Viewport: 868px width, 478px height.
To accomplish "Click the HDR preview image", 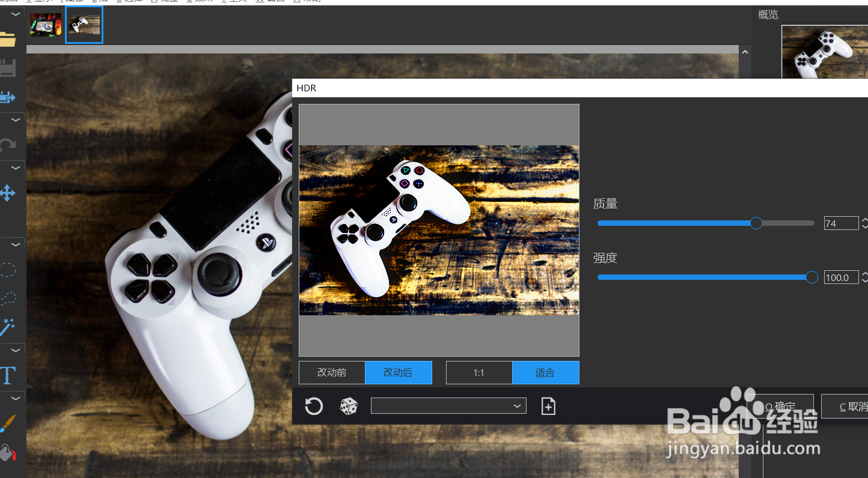I will pos(439,230).
